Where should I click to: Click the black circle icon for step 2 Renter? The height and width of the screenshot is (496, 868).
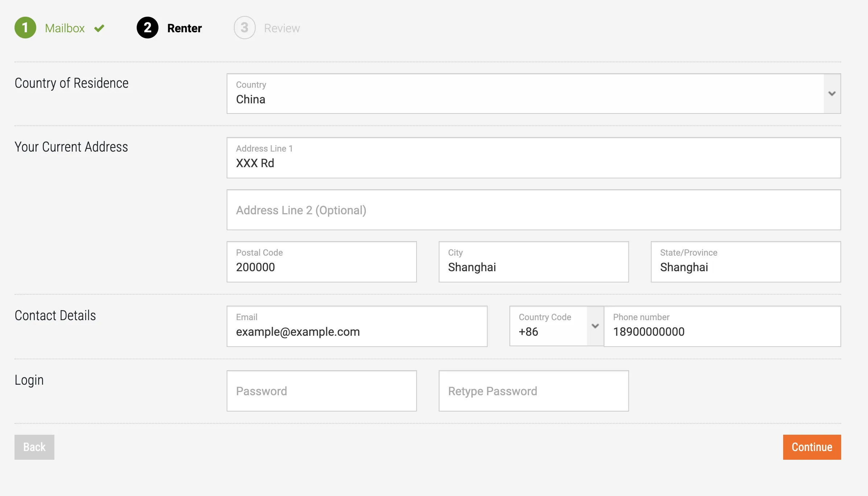click(x=147, y=28)
